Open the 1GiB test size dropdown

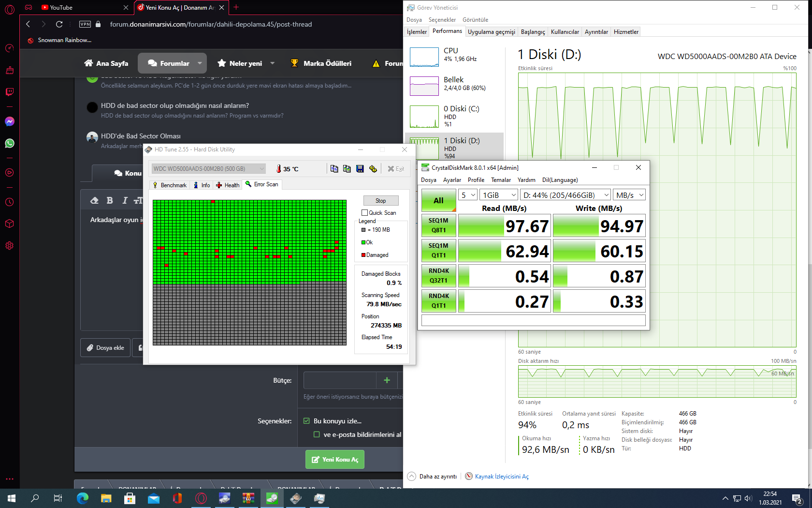click(499, 195)
